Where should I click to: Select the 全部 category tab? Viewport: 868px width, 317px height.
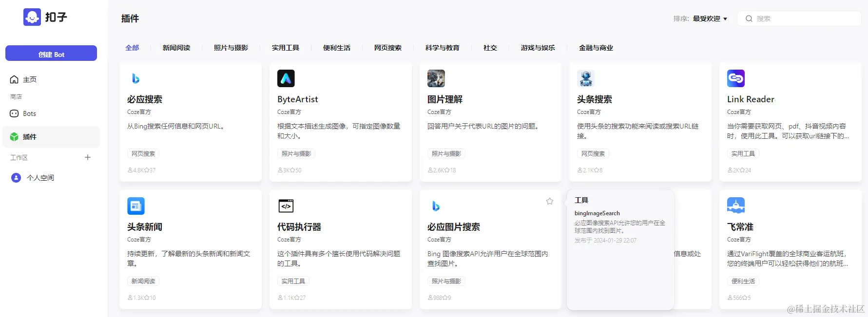[132, 48]
